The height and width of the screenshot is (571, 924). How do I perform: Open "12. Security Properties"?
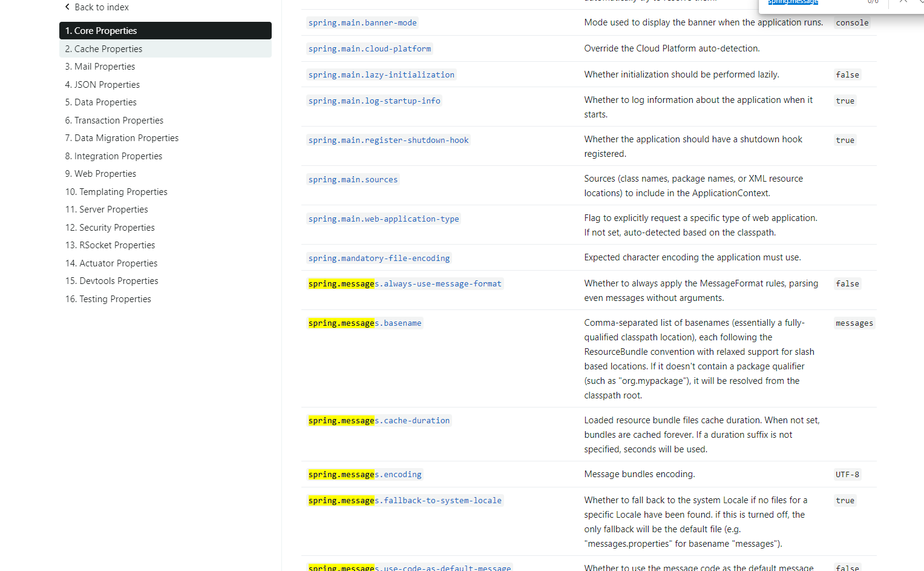coord(110,228)
